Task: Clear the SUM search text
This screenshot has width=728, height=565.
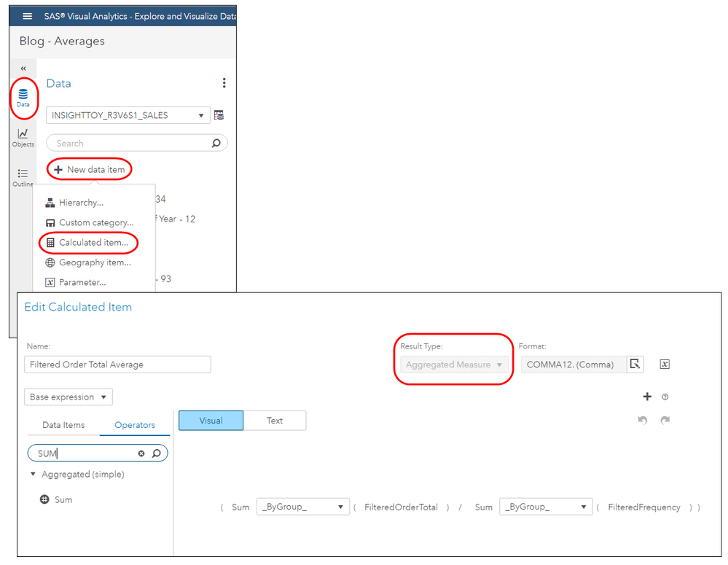Action: click(141, 453)
